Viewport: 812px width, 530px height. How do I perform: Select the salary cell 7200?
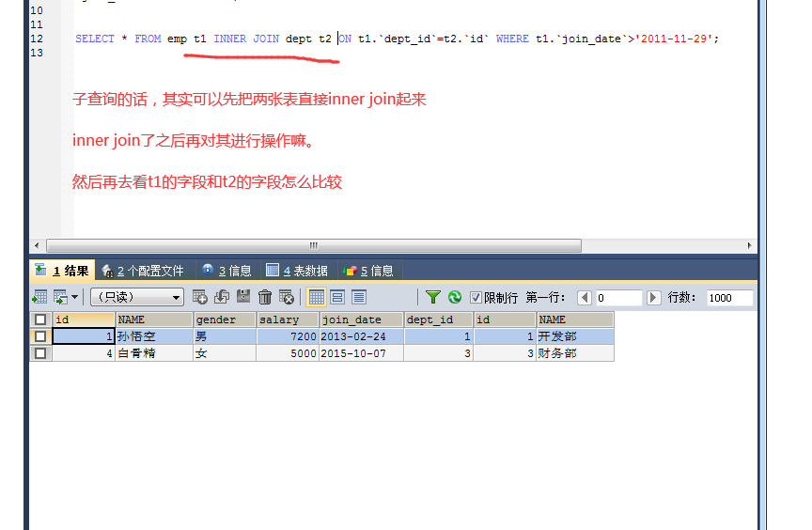pos(288,336)
